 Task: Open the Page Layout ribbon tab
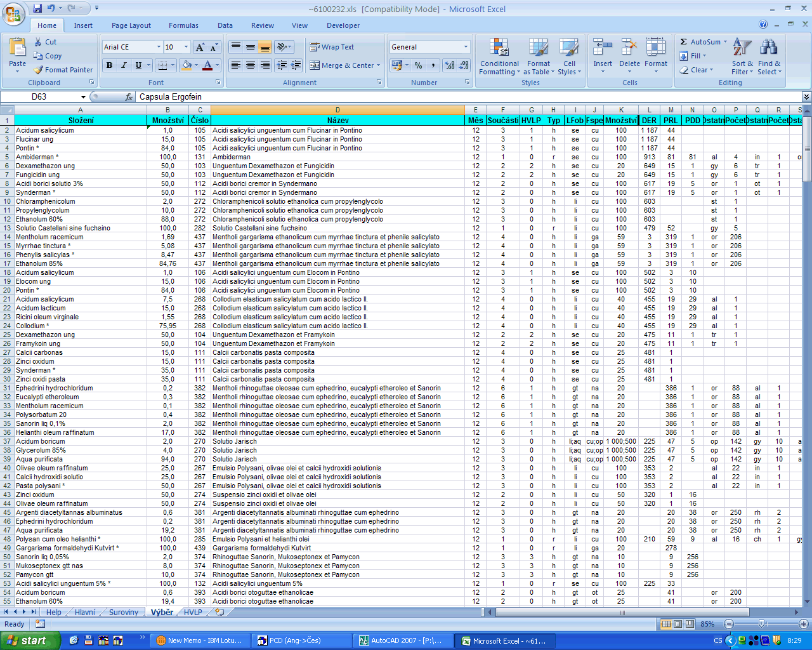point(131,25)
